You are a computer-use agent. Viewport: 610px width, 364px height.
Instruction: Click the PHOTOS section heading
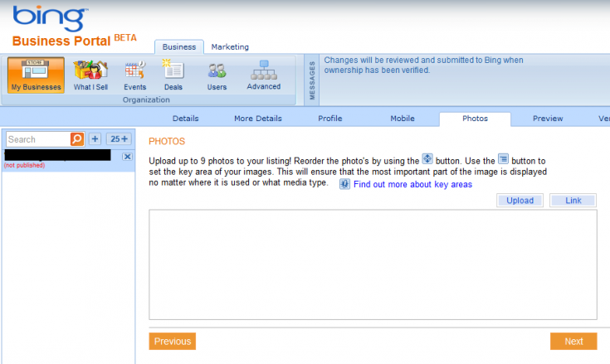coord(167,142)
